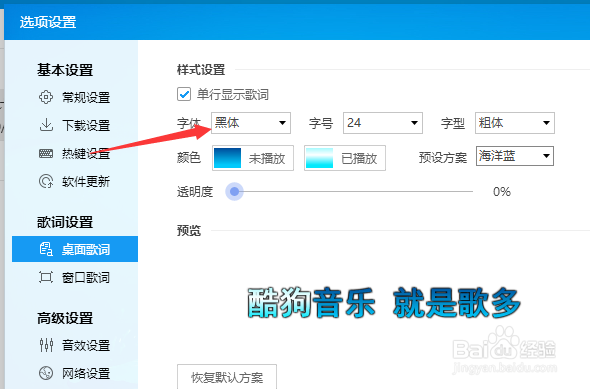Select the 桌面歌词 sidebar item
Image resolution: width=590 pixels, height=389 pixels.
[75, 249]
